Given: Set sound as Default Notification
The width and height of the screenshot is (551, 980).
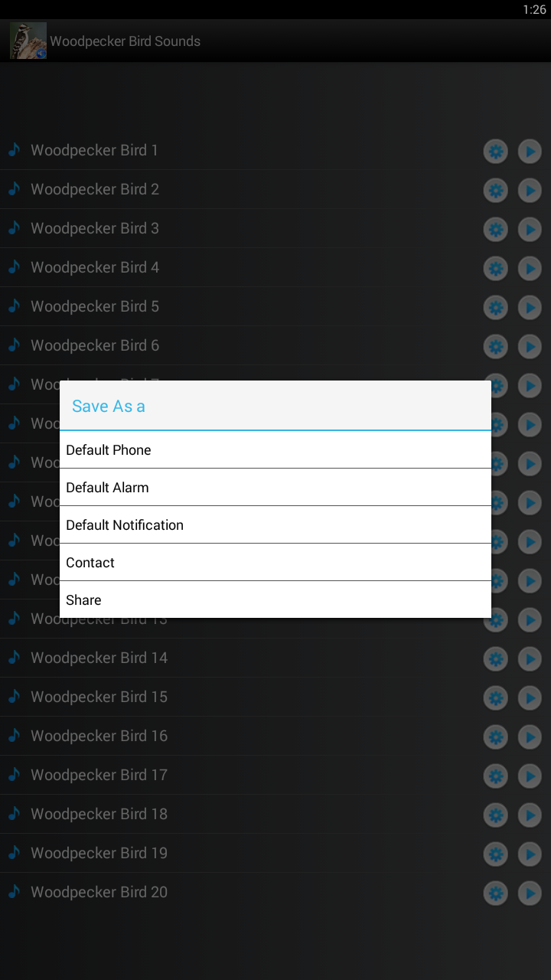Looking at the screenshot, I should point(275,524).
